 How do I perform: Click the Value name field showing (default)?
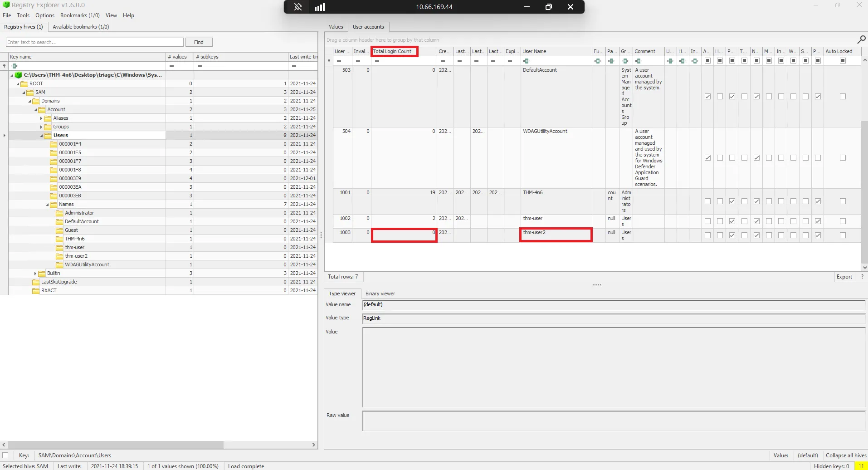614,305
